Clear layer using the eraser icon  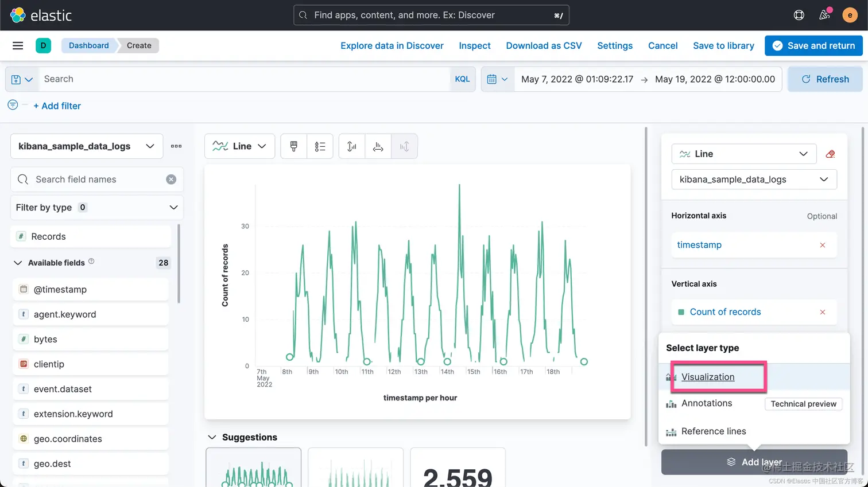click(x=830, y=154)
